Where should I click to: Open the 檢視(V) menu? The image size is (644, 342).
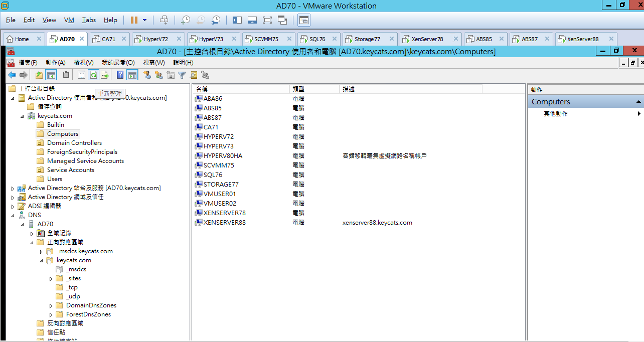84,63
